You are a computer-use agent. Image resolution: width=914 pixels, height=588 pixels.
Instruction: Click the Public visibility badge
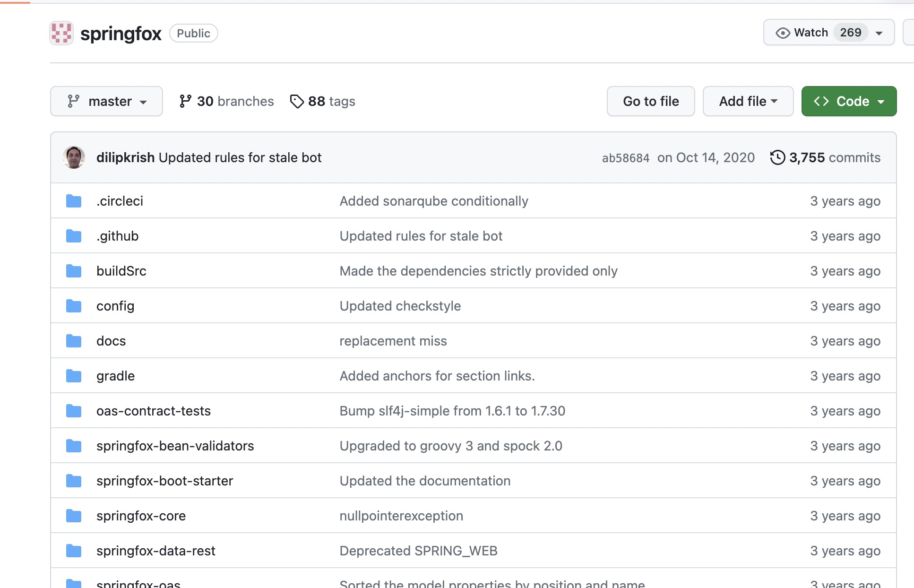tap(193, 33)
